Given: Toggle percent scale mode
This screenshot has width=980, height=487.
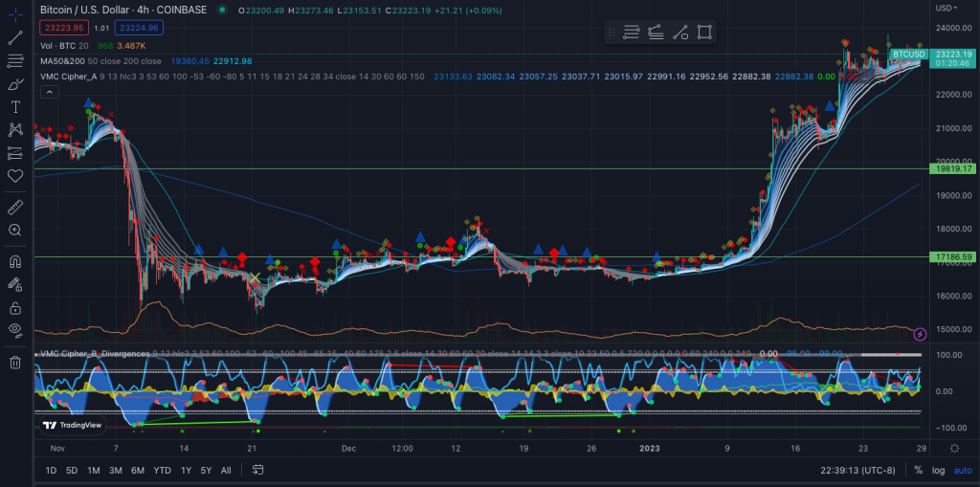Looking at the screenshot, I should [x=918, y=470].
